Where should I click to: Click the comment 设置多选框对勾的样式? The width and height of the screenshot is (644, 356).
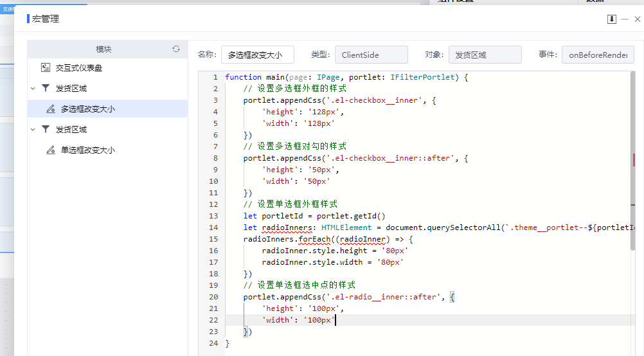coord(294,147)
